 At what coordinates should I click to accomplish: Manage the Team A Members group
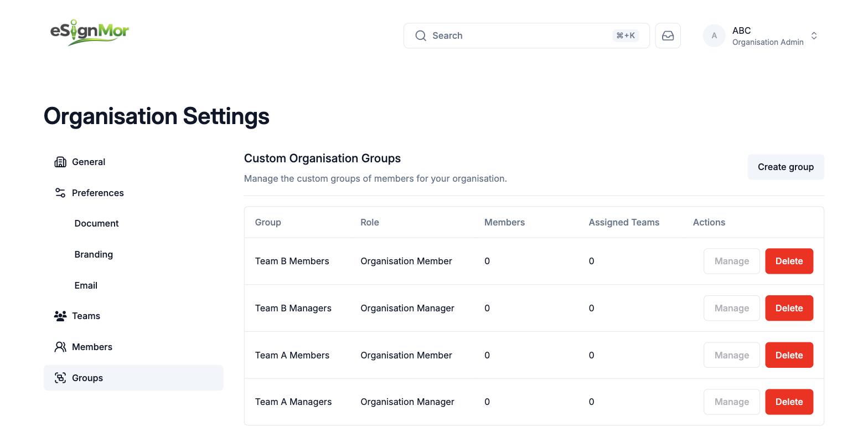732,355
